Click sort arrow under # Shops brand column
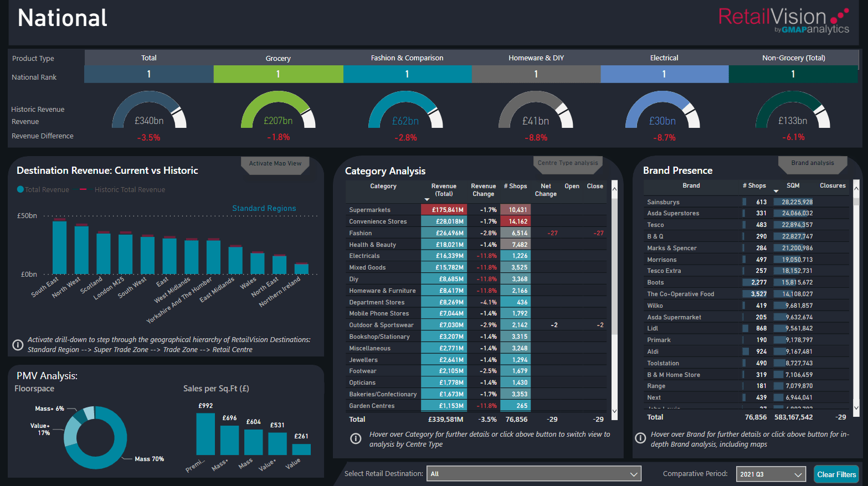The image size is (868, 486). pyautogui.click(x=776, y=192)
